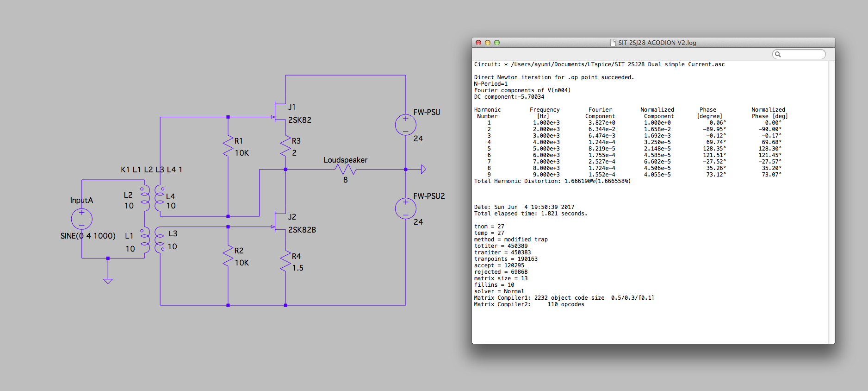Click the N-Period=1 line

click(x=490, y=84)
